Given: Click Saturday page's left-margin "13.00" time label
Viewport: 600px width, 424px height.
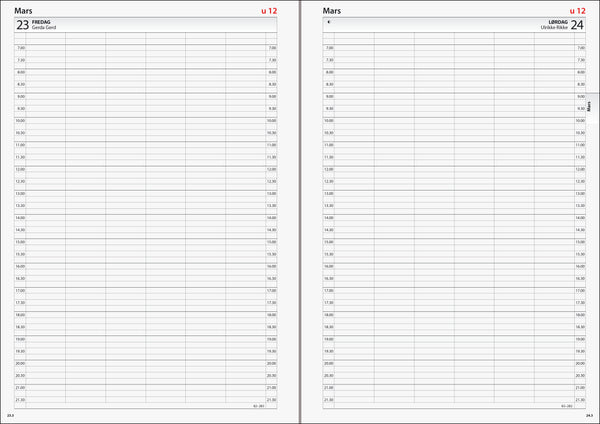Looking at the screenshot, I should (x=329, y=194).
